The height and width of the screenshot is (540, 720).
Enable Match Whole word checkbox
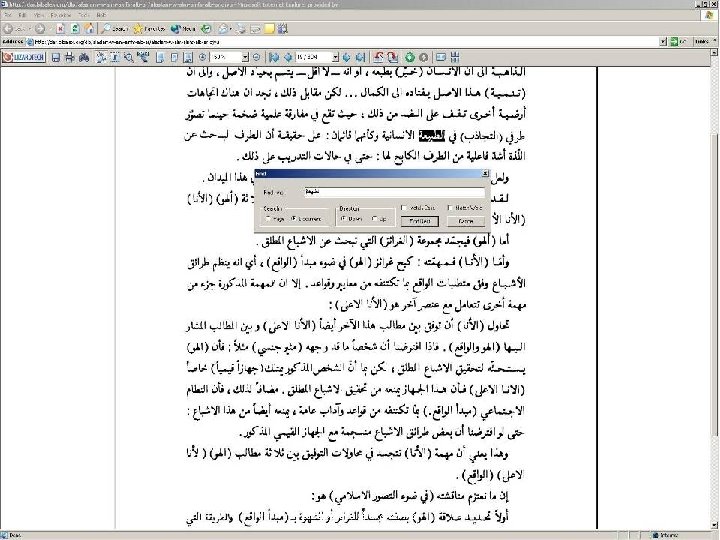tap(450, 208)
